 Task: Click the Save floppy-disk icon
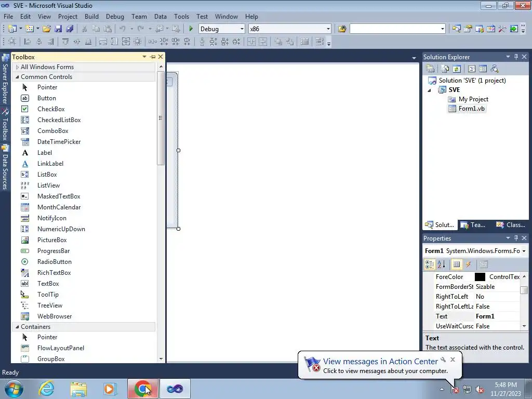(x=58, y=29)
